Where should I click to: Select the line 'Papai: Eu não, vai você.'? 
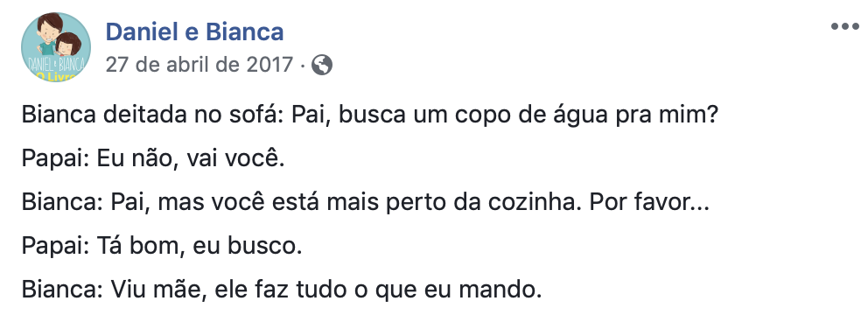[153, 159]
